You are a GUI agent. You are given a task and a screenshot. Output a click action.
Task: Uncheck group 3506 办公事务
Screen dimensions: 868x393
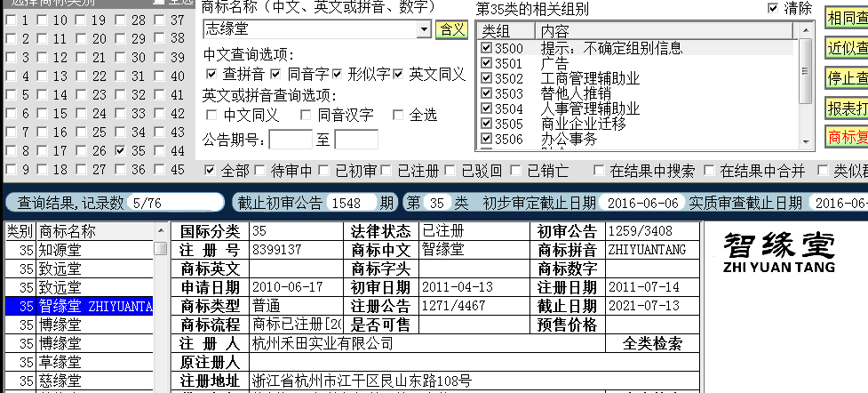[487, 138]
